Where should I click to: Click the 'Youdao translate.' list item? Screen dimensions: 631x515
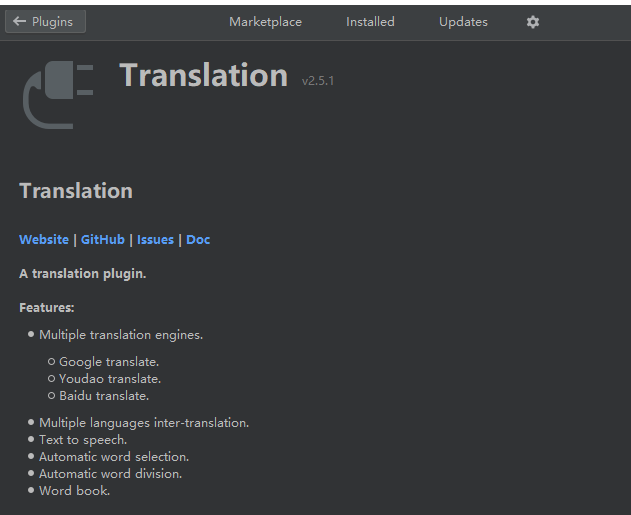coord(110,379)
